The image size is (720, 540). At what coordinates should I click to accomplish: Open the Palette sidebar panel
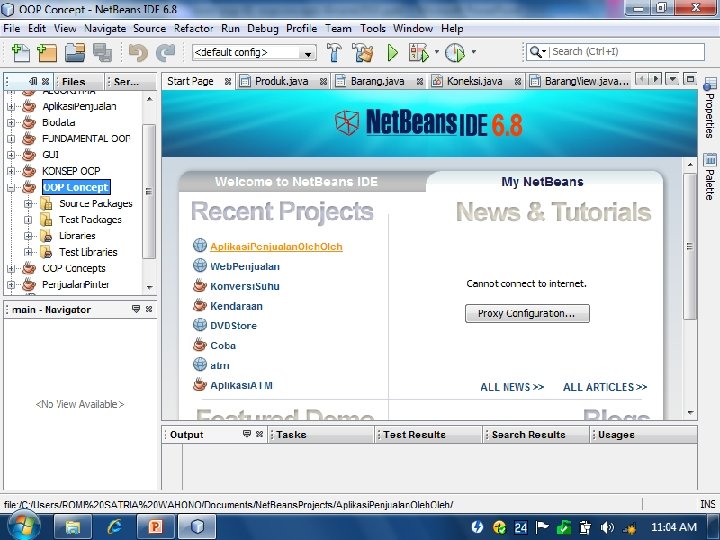[710, 177]
